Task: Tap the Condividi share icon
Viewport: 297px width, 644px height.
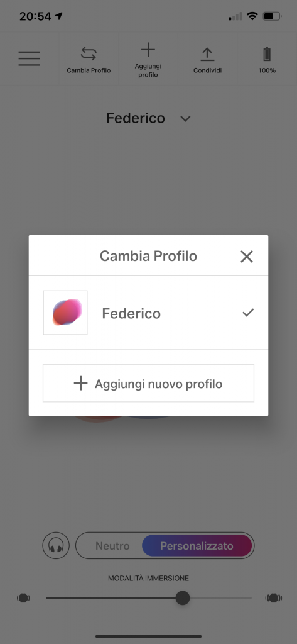Action: (207, 54)
